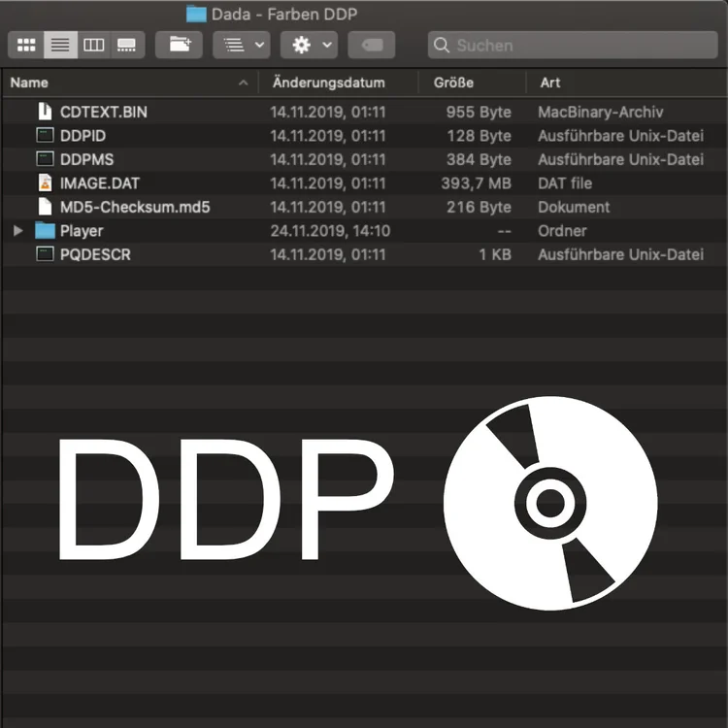Select the CDTEXT.BIN file icon
728x728 pixels.
tap(45, 112)
